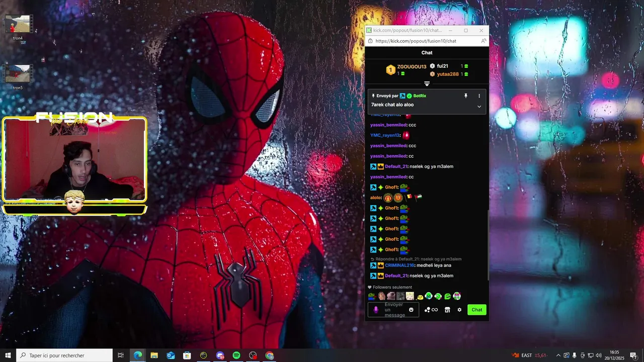Open Task View in the taskbar
Image resolution: width=644 pixels, height=362 pixels.
tap(121, 355)
